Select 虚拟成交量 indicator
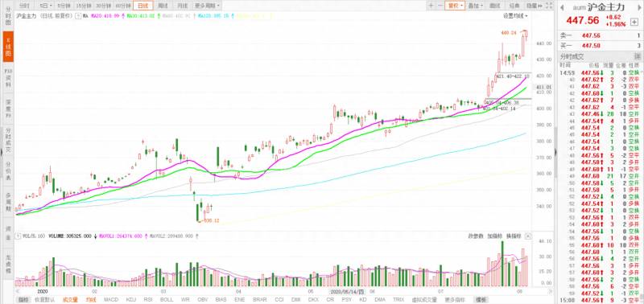Screen dimensions: 644x304 423,300
